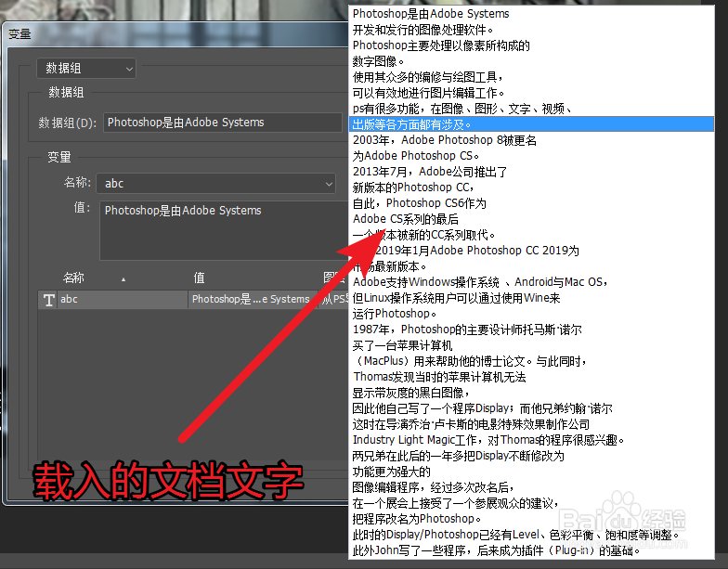This screenshot has height=569, width=728.
Task: Select line '但Linux操作系统用户可以通过使用Wine来'
Action: click(x=531, y=297)
